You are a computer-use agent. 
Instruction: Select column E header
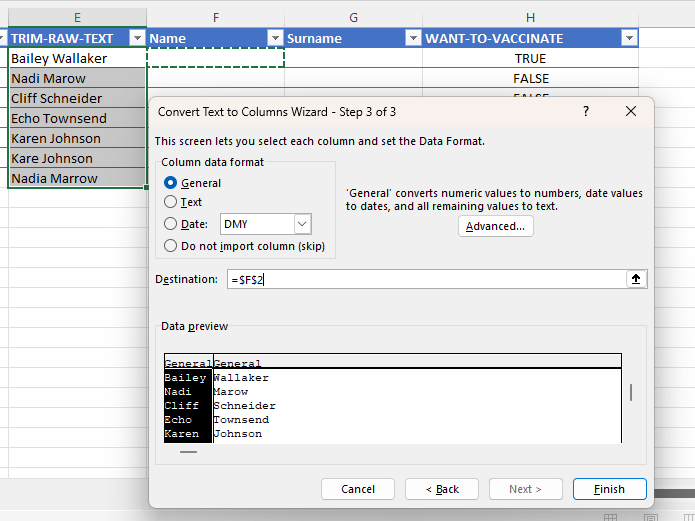tap(77, 17)
